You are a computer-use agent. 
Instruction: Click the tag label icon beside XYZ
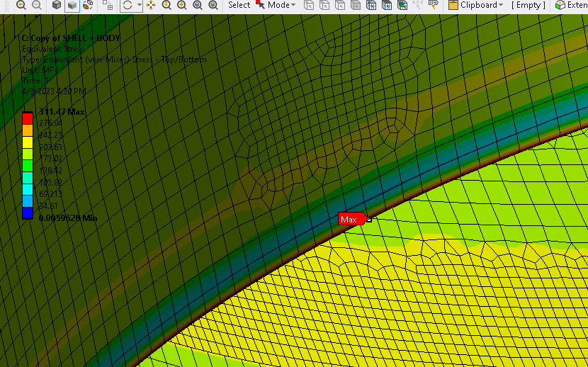[433, 5]
